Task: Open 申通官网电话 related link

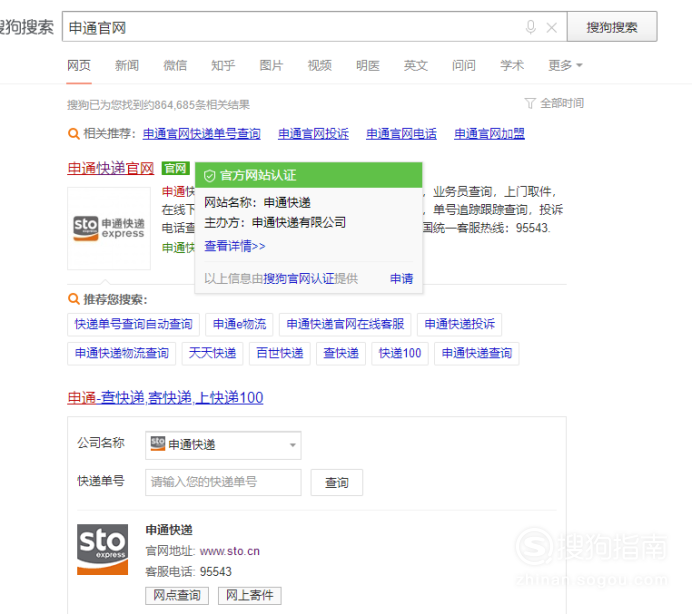Action: 402,133
